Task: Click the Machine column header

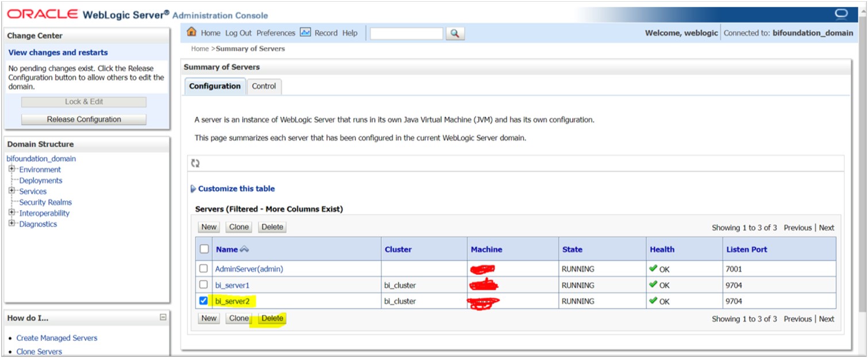Action: click(487, 249)
